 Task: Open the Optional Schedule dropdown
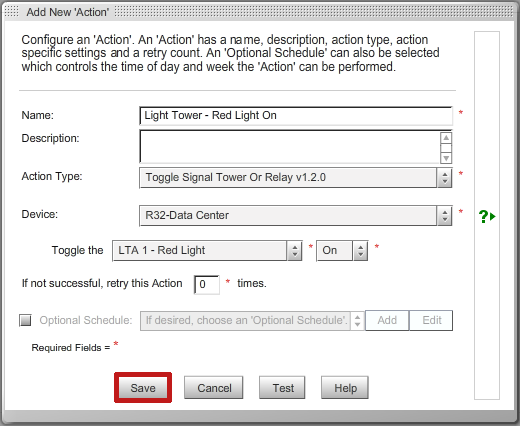252,321
